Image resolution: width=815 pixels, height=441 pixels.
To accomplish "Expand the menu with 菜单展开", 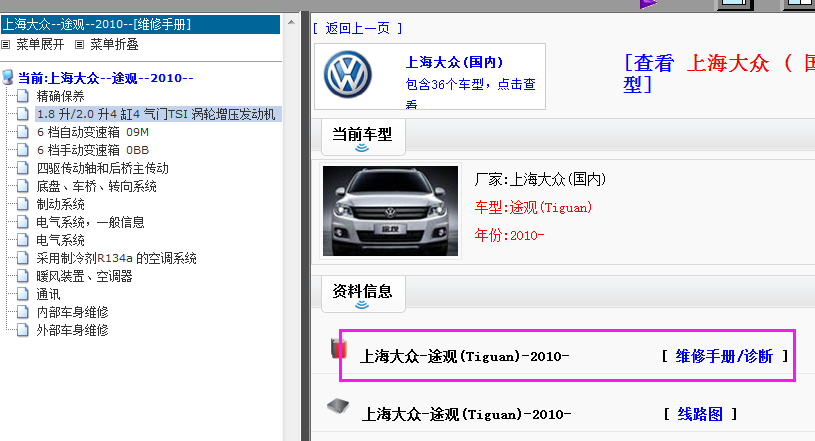I will (40, 45).
